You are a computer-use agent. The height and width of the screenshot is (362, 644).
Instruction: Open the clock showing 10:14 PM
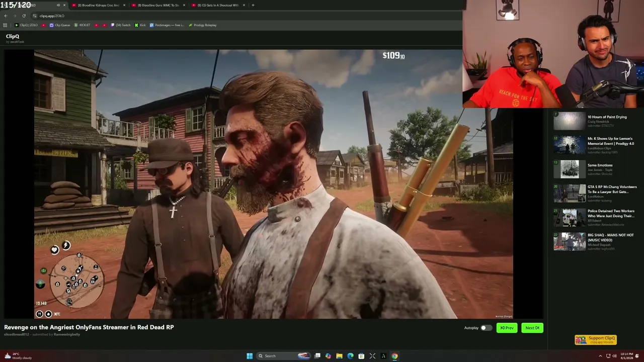coord(626,356)
